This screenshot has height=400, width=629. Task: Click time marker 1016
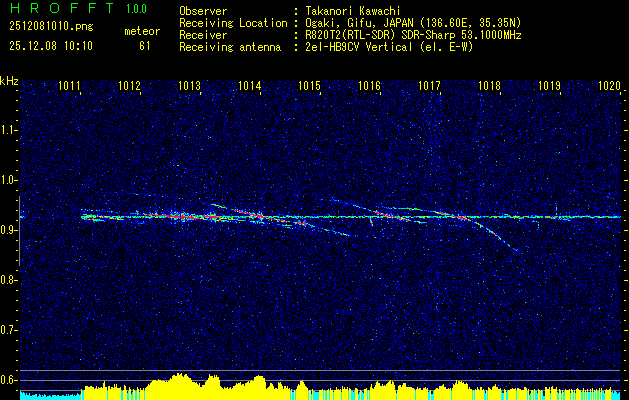[369, 85]
